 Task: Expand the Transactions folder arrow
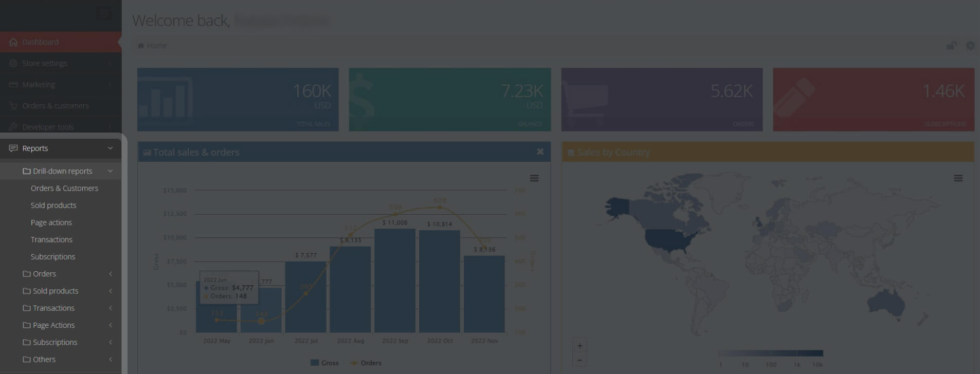[111, 308]
